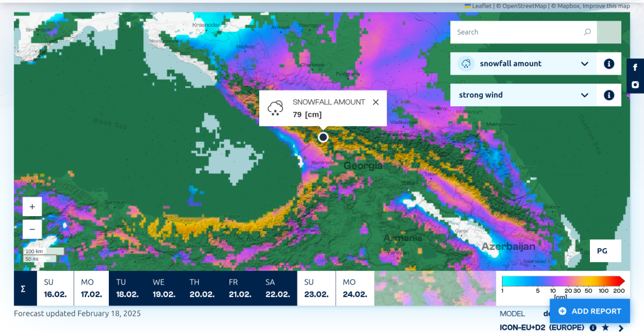This screenshot has height=333, width=644.
Task: Click the map location marker dot
Action: (x=323, y=137)
